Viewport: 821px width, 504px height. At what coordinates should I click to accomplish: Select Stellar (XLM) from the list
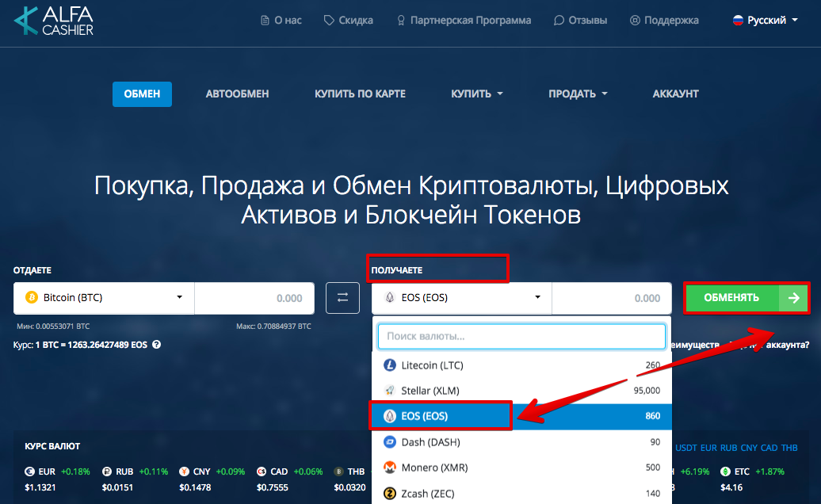521,391
